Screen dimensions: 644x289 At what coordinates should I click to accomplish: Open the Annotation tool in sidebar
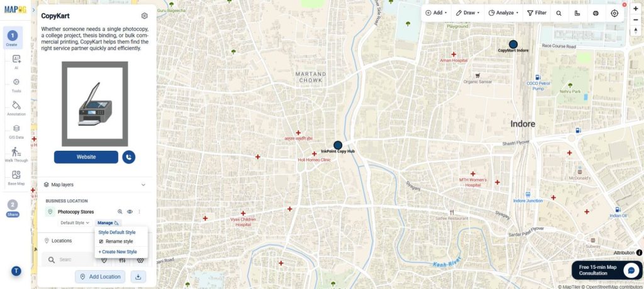[16, 108]
